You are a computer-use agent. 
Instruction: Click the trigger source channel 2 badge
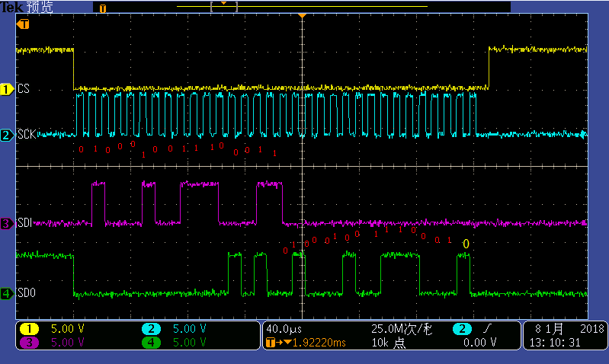462,329
